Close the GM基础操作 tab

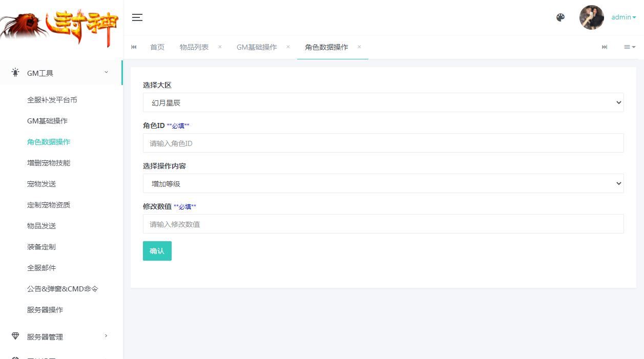point(288,47)
